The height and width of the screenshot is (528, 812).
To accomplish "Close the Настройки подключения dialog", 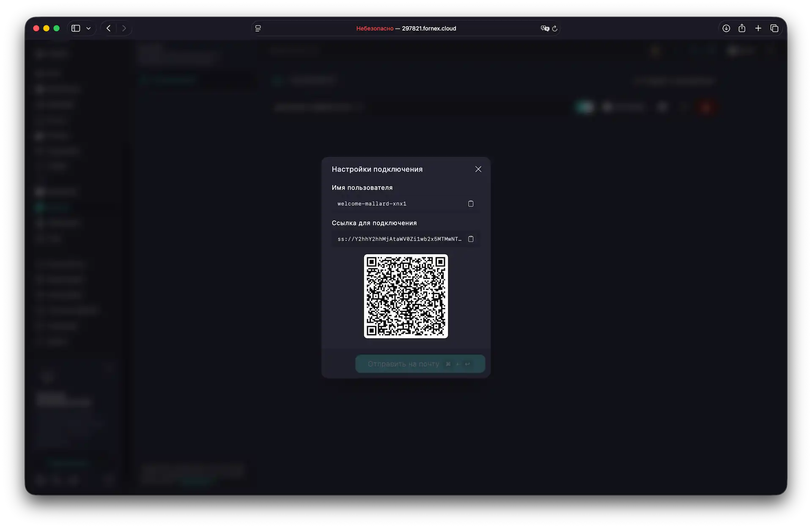I will [x=478, y=169].
